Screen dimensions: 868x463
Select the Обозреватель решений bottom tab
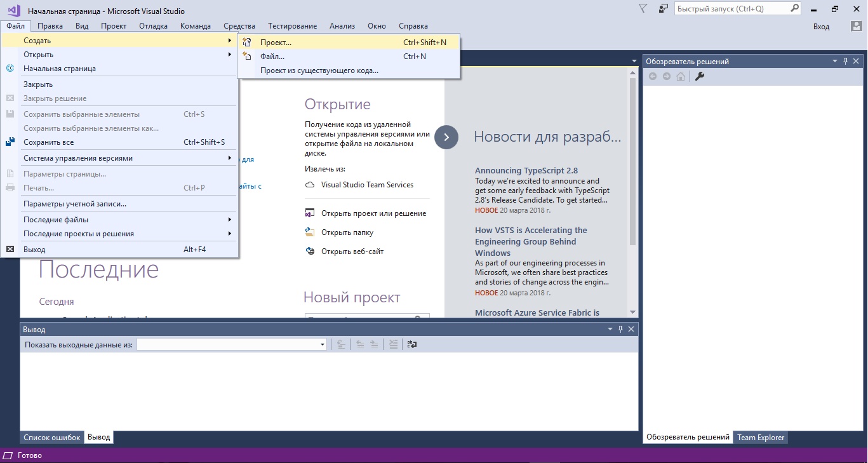click(688, 438)
